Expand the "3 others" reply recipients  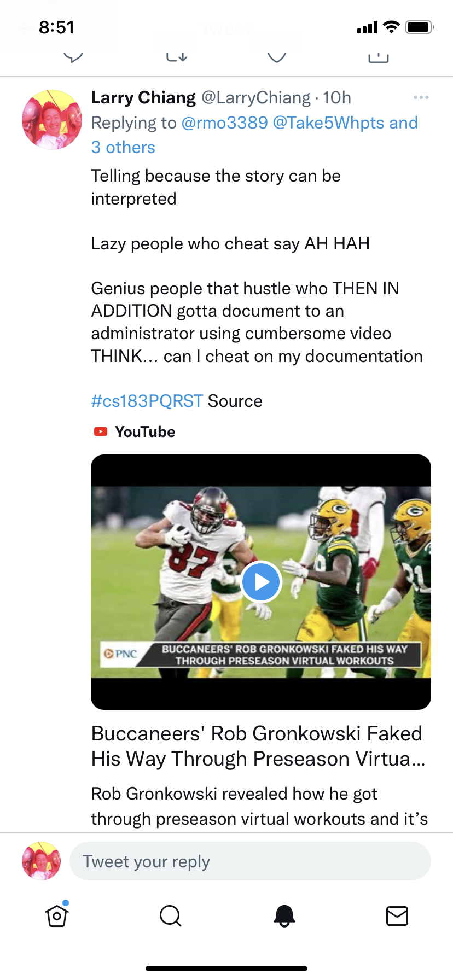tap(123, 147)
